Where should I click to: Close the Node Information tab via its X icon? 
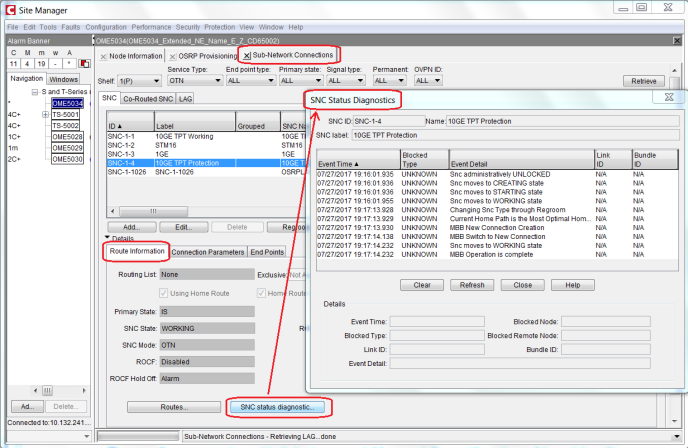(103, 55)
